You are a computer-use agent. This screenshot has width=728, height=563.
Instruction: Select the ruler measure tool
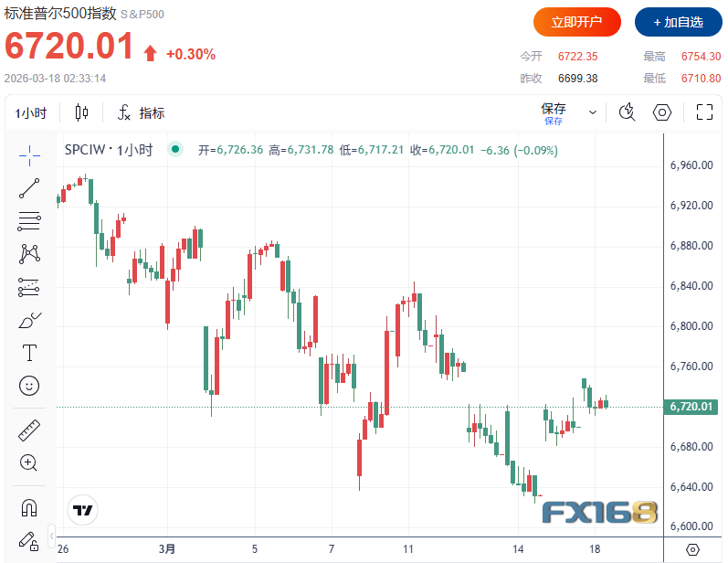tap(29, 429)
